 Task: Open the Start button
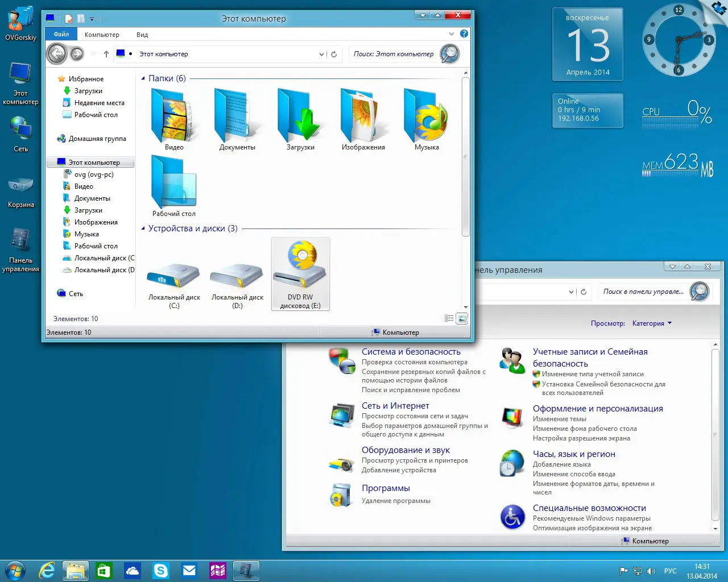pyautogui.click(x=15, y=571)
